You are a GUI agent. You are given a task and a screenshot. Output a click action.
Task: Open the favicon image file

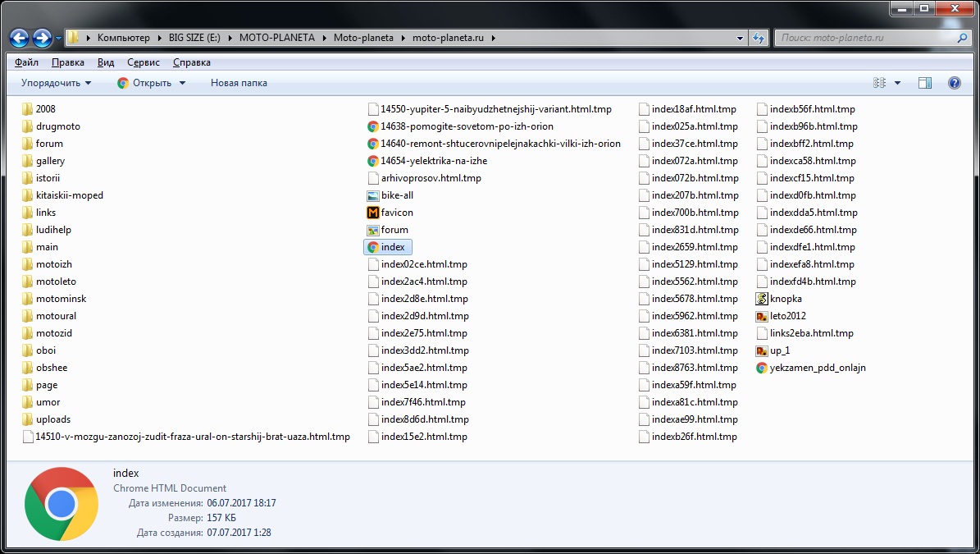tap(397, 213)
